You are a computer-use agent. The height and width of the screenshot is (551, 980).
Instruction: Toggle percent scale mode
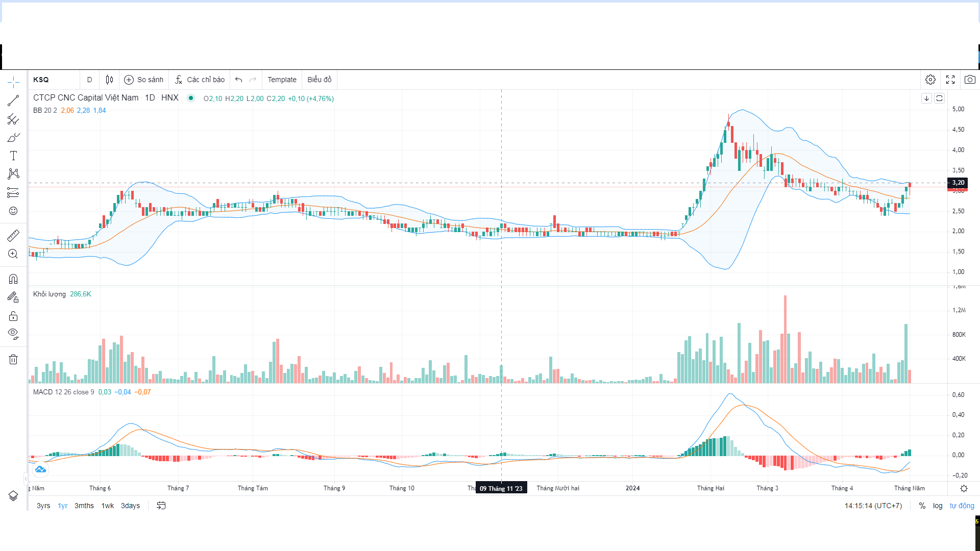(922, 506)
